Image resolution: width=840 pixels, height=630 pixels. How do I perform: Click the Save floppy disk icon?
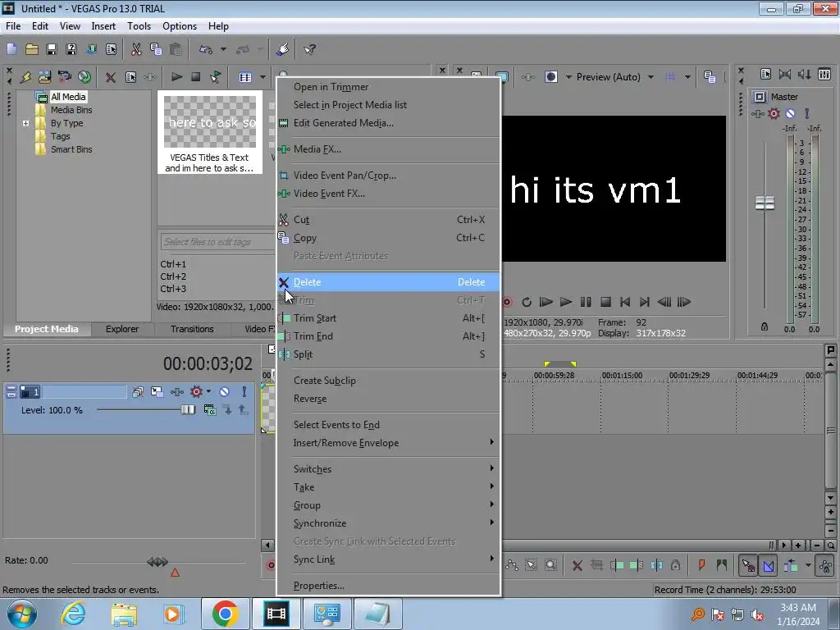click(52, 49)
